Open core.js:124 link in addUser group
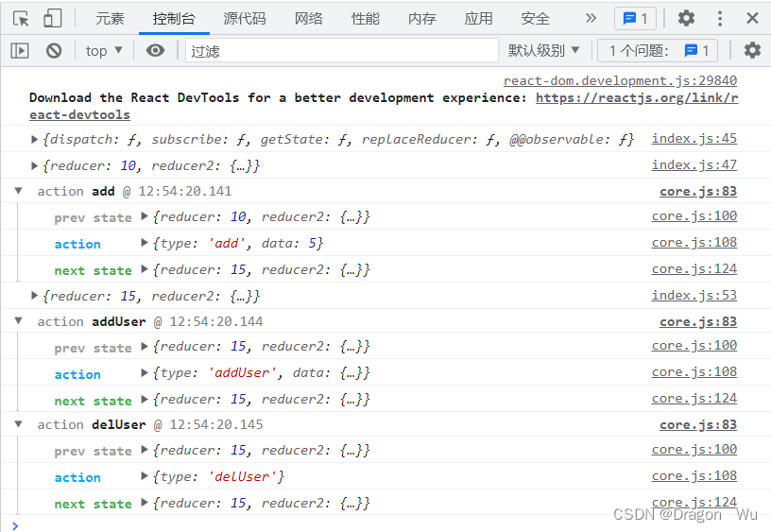This screenshot has height=532, width=771. point(694,399)
